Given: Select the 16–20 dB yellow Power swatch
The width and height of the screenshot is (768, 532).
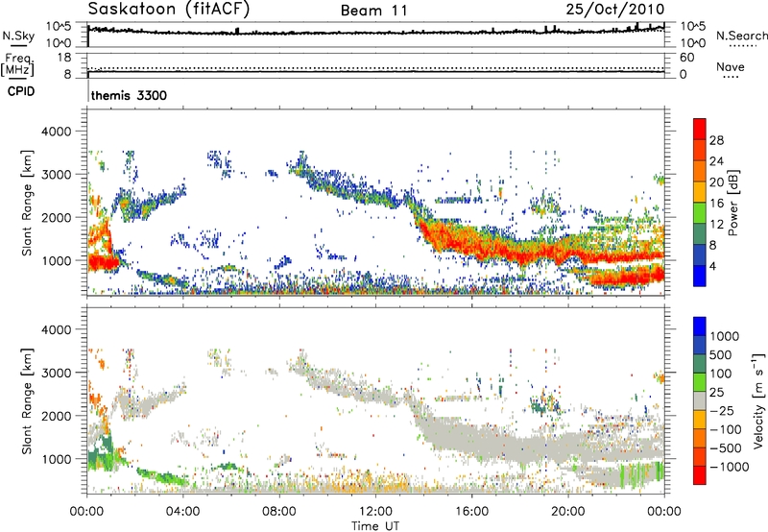Looking at the screenshot, I should 700,191.
